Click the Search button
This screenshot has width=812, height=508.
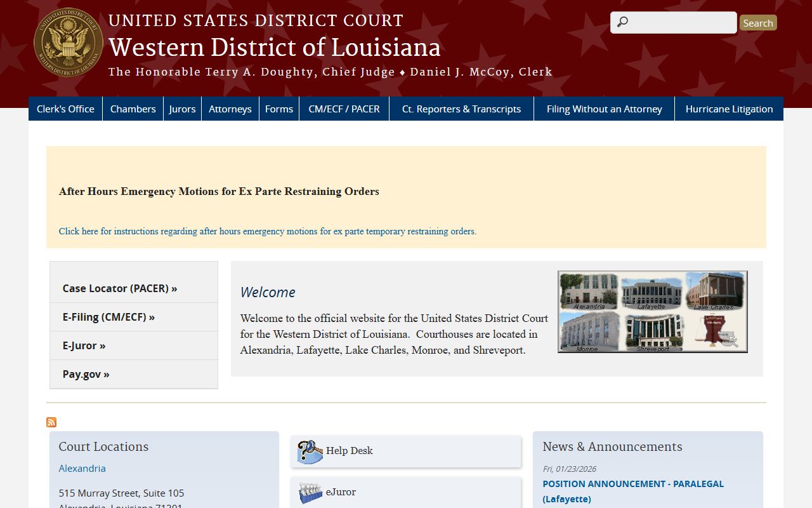(758, 23)
